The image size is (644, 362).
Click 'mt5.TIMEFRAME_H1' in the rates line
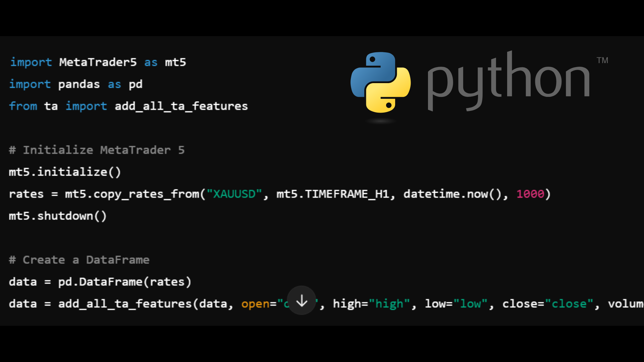point(333,194)
